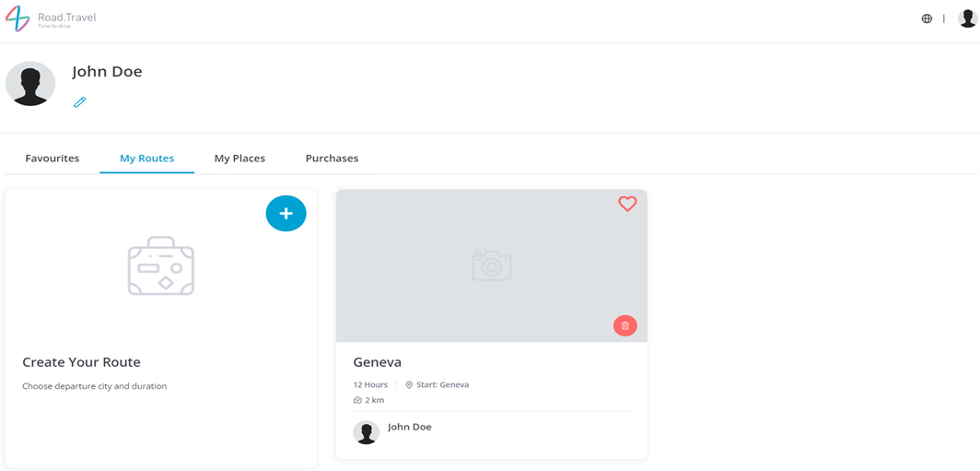This screenshot has width=980, height=471.
Task: Click the Create Your Route heading
Action: pos(81,362)
